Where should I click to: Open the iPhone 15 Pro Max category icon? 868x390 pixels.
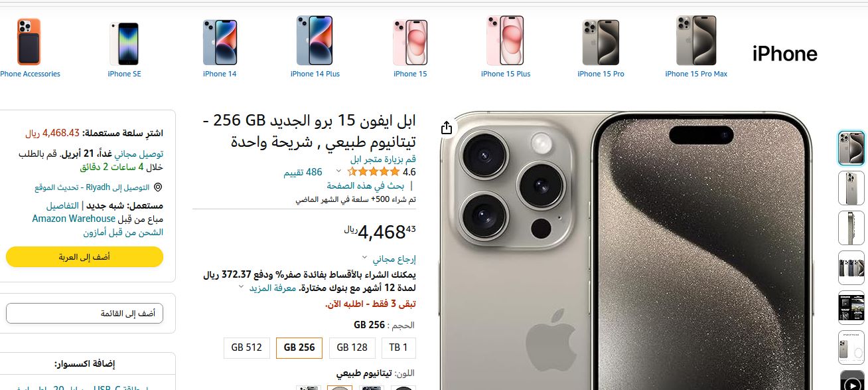[x=696, y=41]
